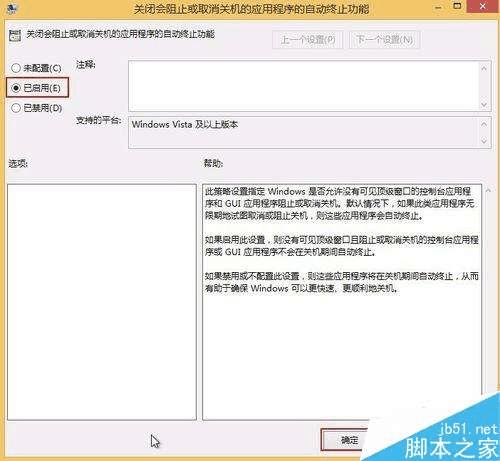This screenshot has height=461, width=500.
Task: Click the help pane scroll up arrow
Action: coord(488,190)
